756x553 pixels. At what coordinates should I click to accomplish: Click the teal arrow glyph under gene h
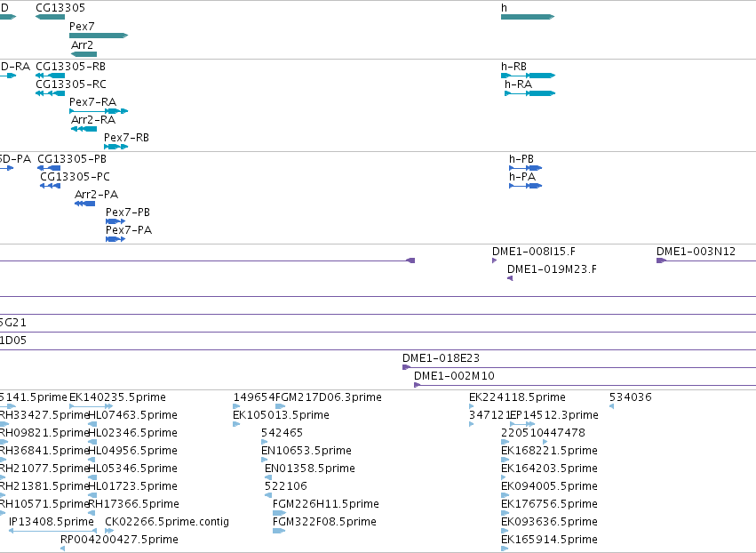point(528,17)
